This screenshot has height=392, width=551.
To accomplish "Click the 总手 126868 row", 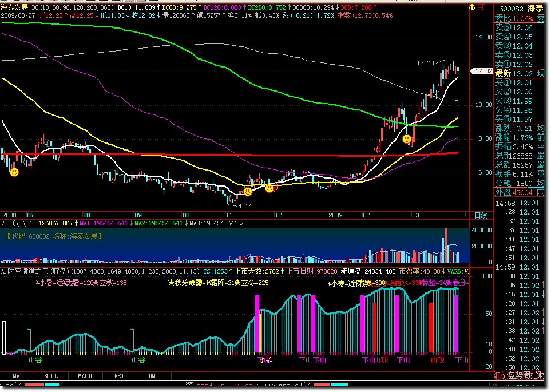I will tap(520, 156).
